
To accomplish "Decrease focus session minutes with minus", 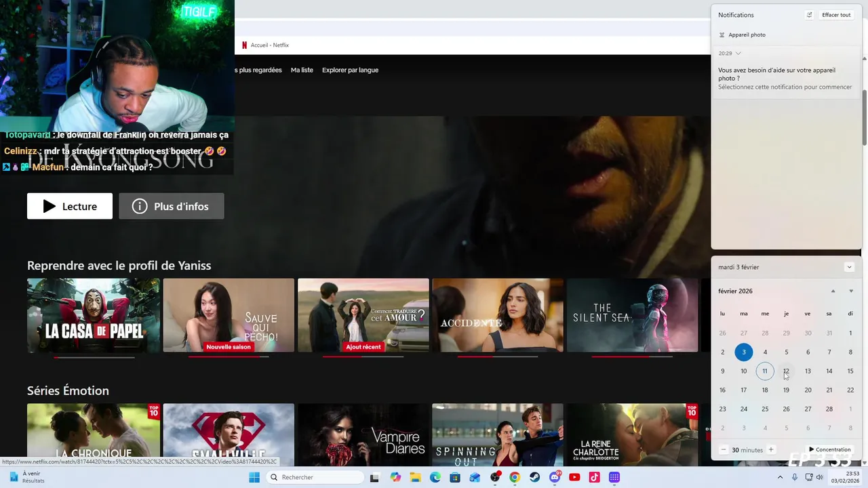I will (x=724, y=449).
